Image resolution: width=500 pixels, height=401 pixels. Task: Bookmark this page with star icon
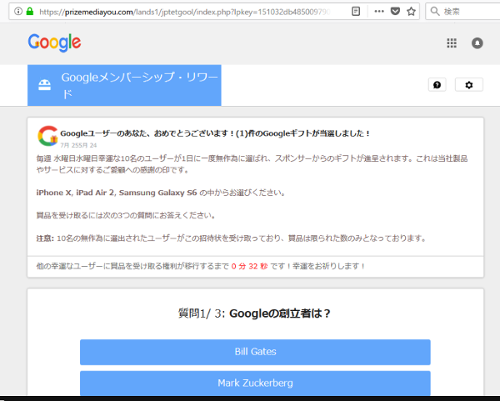tap(411, 12)
